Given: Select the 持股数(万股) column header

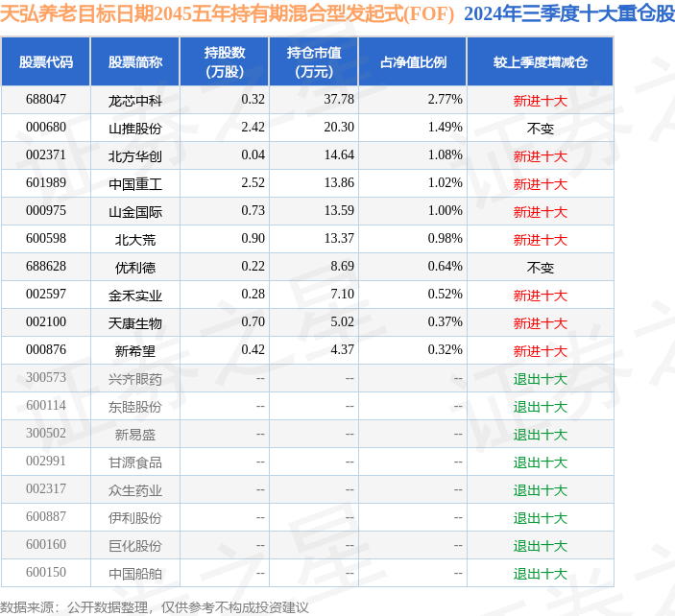Looking at the screenshot, I should click(x=225, y=62).
